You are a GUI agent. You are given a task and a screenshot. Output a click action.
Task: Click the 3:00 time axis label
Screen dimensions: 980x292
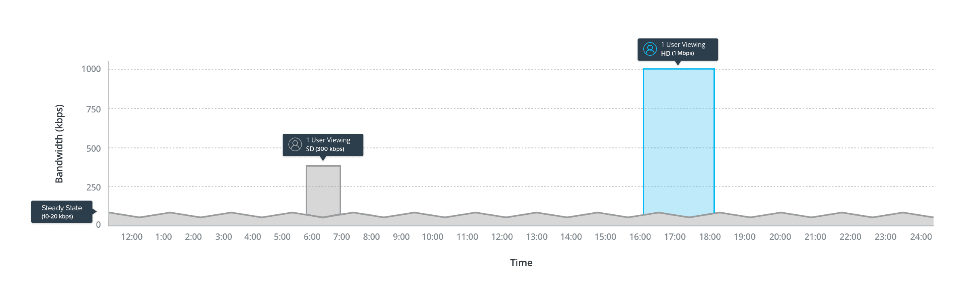(223, 237)
